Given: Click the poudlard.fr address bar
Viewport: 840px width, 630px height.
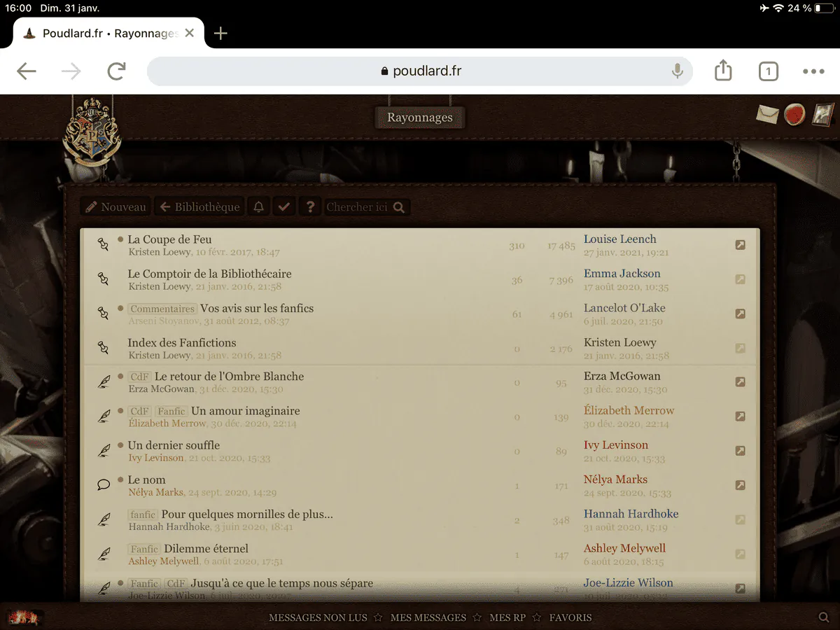Looking at the screenshot, I should coord(420,71).
